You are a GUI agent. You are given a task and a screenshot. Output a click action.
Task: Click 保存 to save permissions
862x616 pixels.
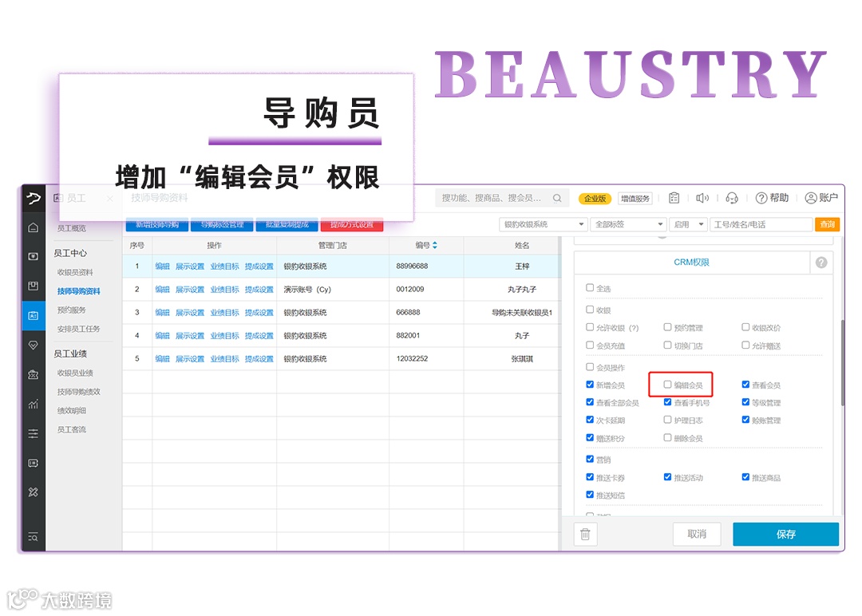point(785,534)
